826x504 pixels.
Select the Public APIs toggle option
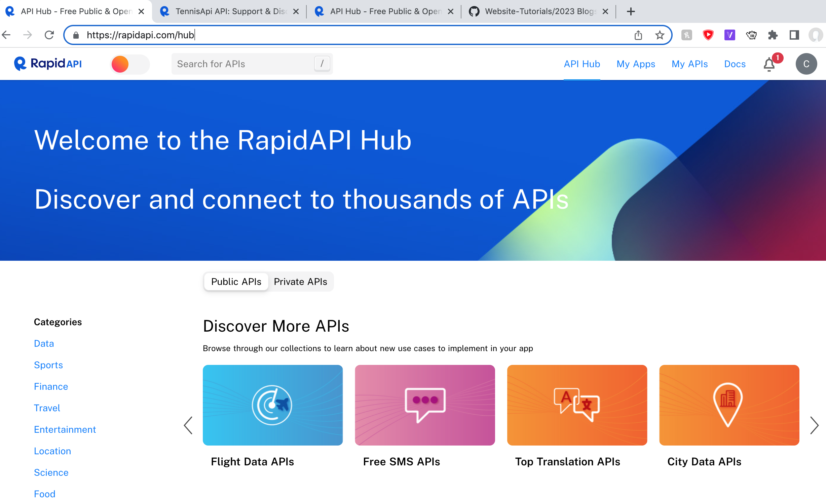click(x=236, y=282)
